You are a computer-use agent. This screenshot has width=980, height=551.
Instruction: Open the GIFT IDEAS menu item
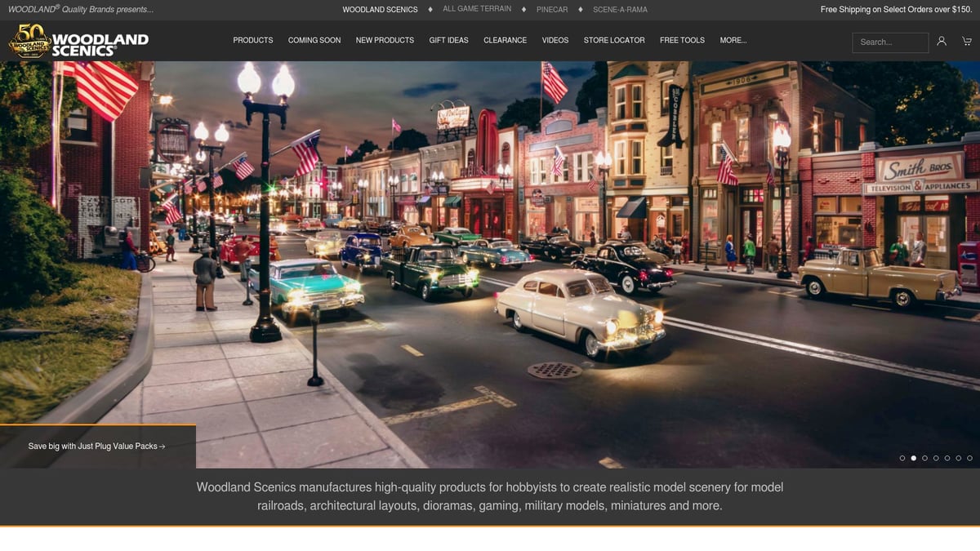448,40
